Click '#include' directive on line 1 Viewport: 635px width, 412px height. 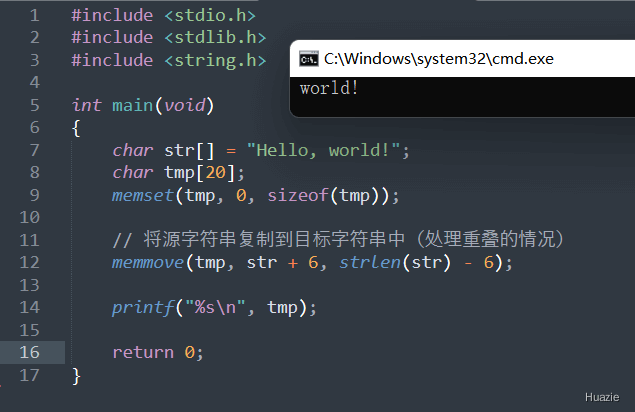coord(112,15)
